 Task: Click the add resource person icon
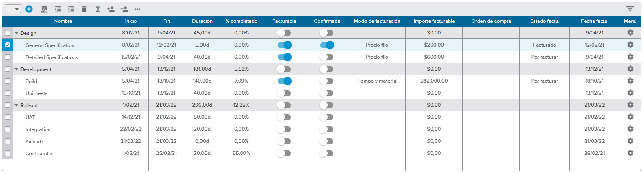point(111,9)
